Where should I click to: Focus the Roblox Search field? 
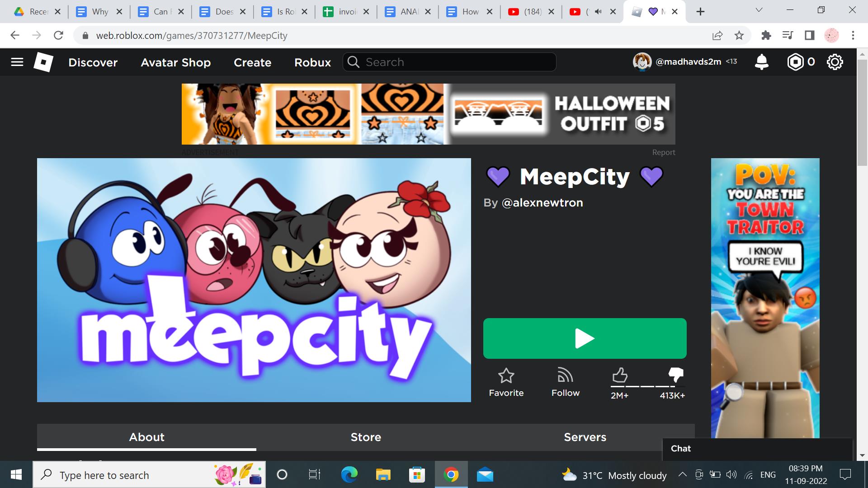click(449, 62)
